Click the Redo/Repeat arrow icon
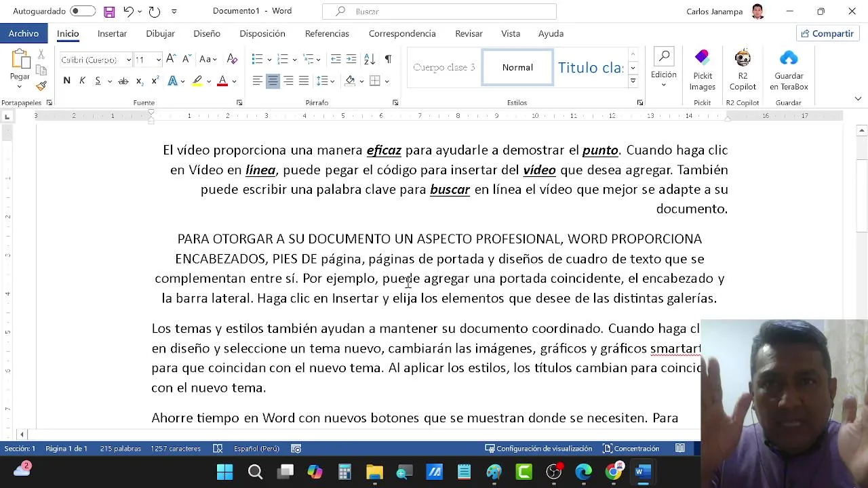The image size is (868, 488). point(155,12)
